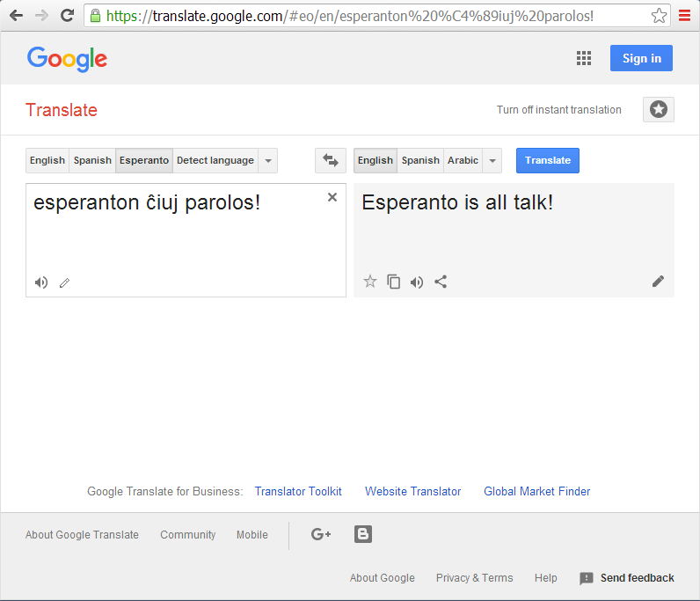
Task: Expand the source language dropdown arrow
Action: (268, 160)
